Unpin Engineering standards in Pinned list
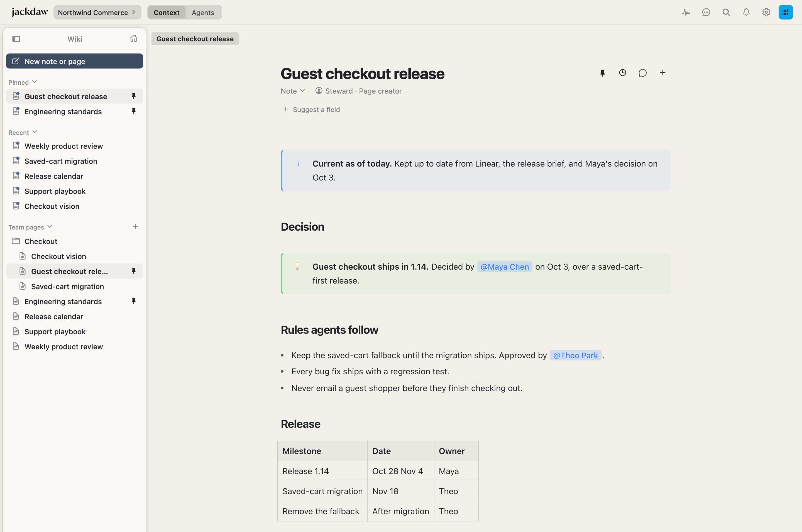This screenshot has width=802, height=532. click(134, 111)
